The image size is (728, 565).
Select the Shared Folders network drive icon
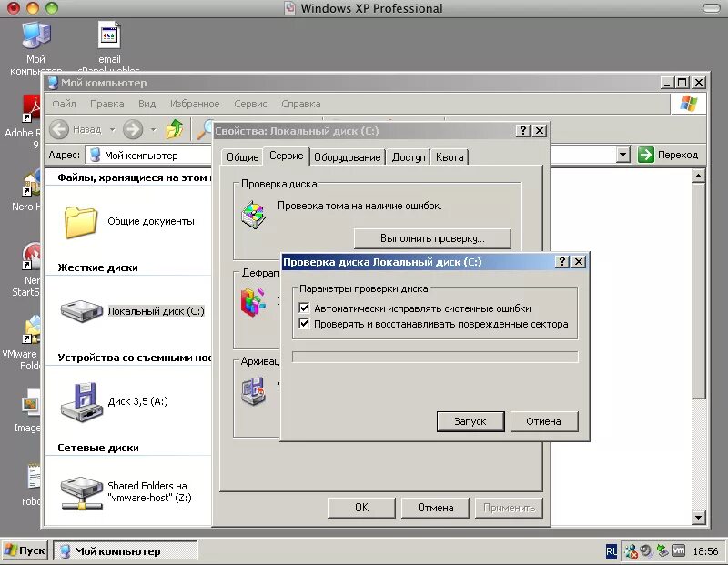click(82, 493)
